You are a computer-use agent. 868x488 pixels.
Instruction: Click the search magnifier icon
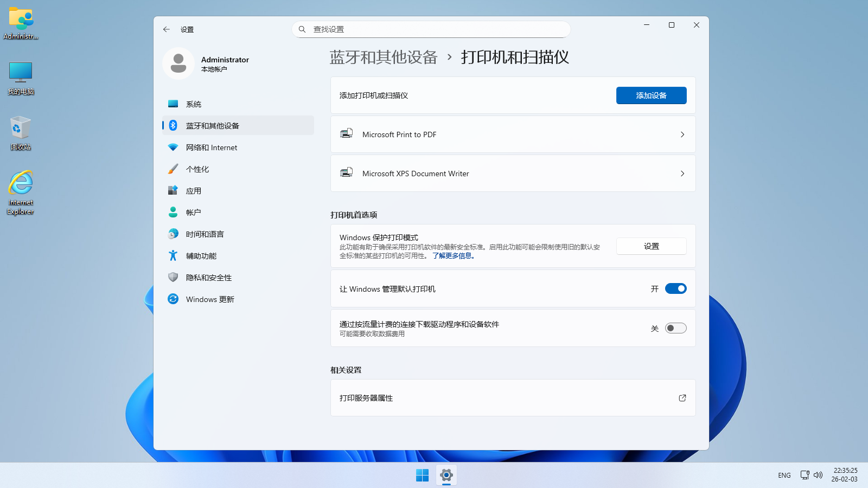[302, 29]
